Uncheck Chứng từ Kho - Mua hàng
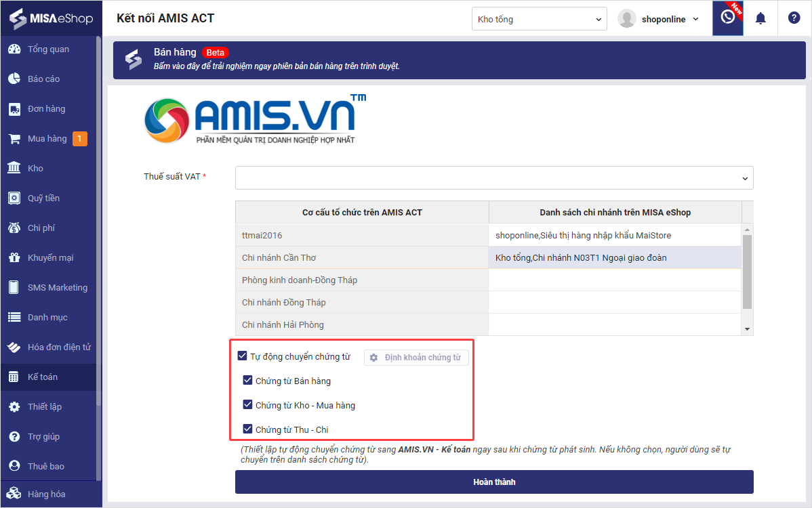The image size is (812, 508). (x=247, y=404)
